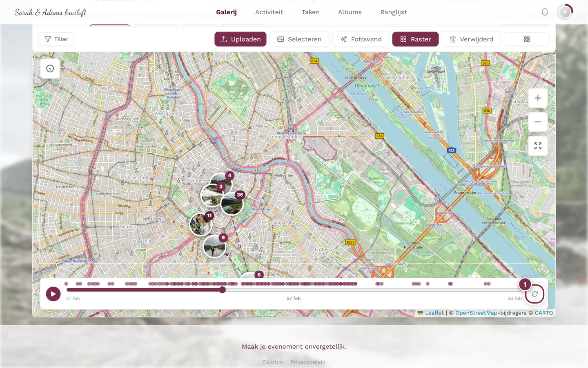Show Verwijderd photos
Screen dimensions: 588x368
pos(471,39)
